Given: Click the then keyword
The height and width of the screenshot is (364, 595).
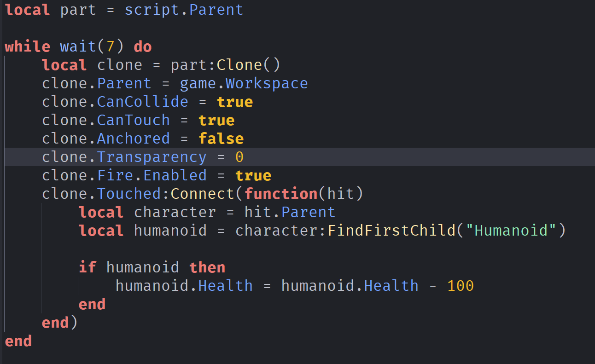Looking at the screenshot, I should click(x=207, y=267).
